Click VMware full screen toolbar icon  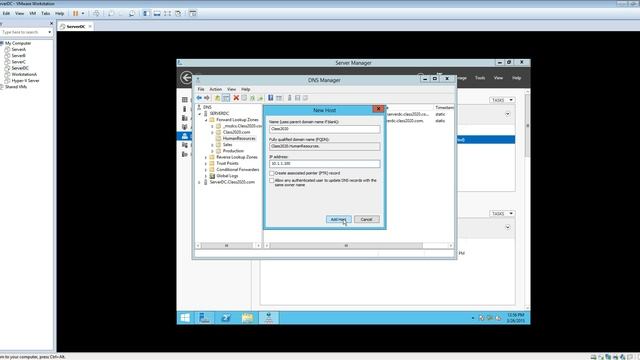[167, 13]
